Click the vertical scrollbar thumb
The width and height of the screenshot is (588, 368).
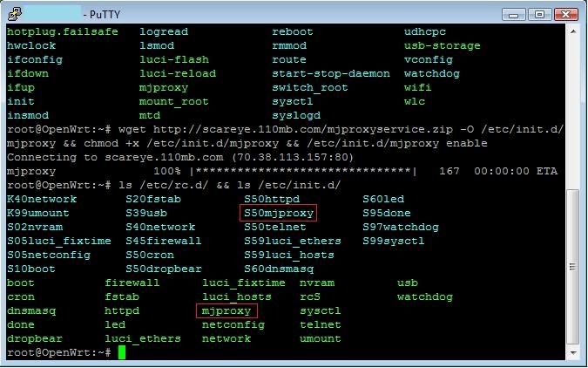coord(572,267)
